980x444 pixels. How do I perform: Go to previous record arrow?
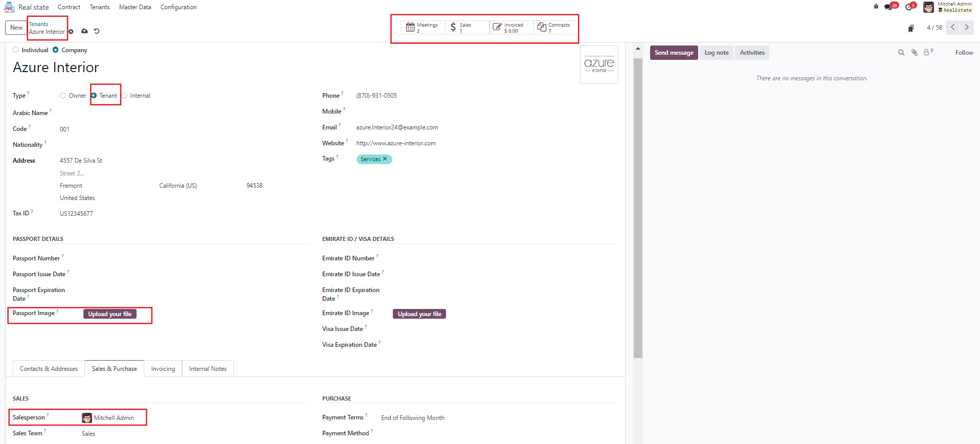pos(953,28)
